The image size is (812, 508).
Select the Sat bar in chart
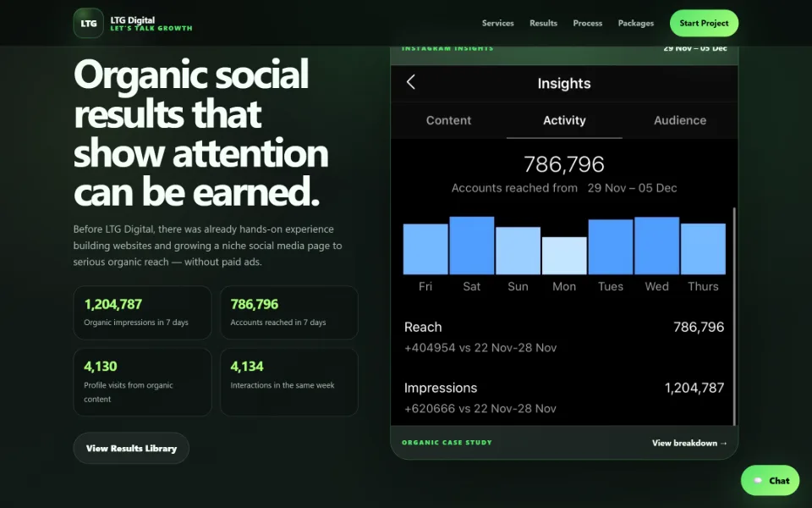[x=472, y=246]
